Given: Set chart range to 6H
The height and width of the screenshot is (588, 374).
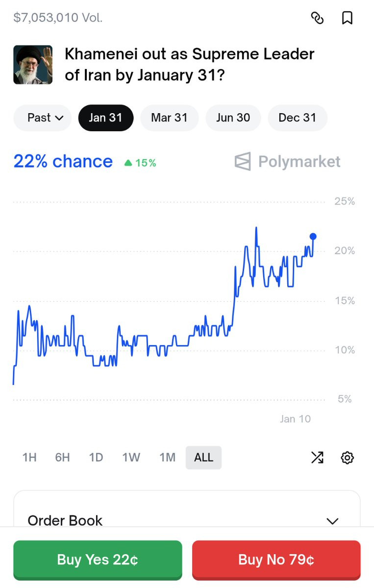Looking at the screenshot, I should pyautogui.click(x=62, y=458).
